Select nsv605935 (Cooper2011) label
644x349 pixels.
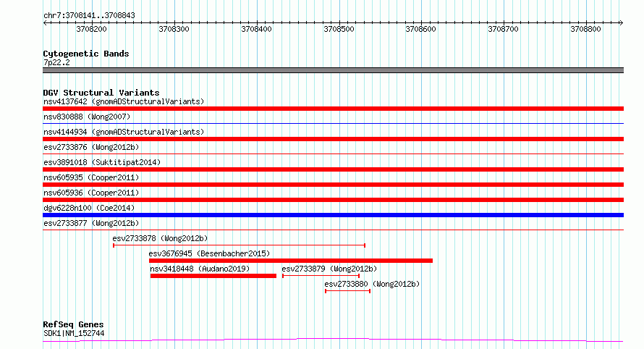click(91, 177)
